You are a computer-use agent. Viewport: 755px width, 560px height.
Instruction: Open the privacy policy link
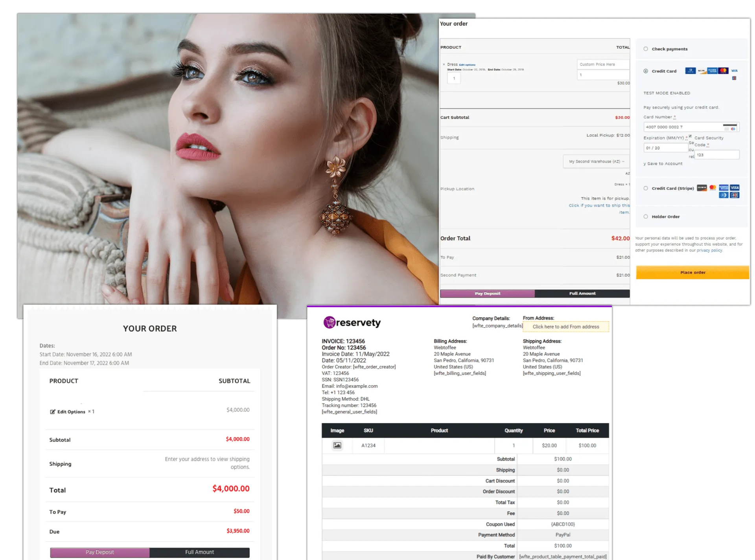click(709, 250)
